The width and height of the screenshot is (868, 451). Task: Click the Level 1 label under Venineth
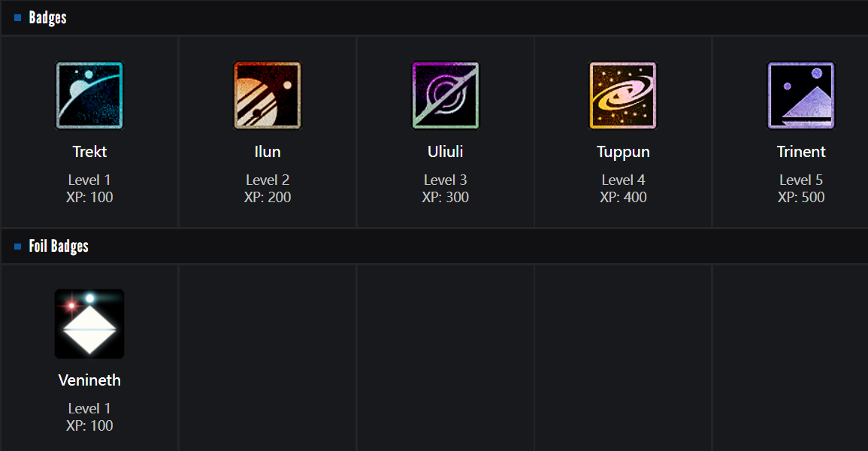click(89, 409)
